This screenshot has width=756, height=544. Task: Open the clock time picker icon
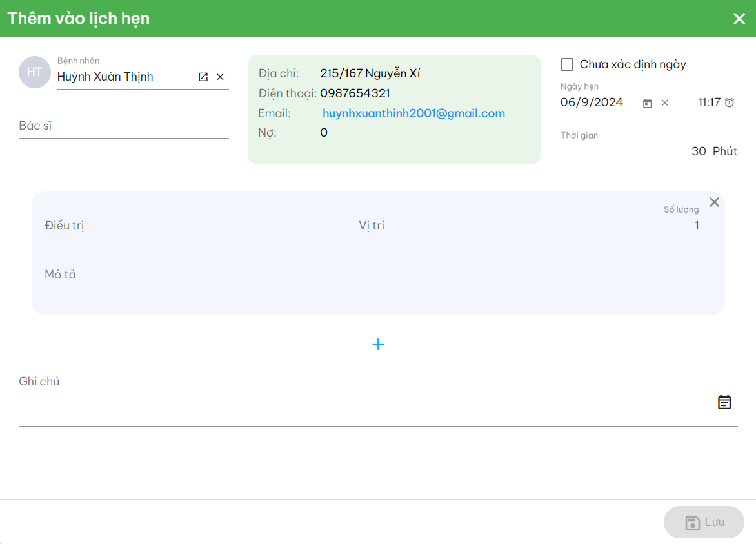730,102
